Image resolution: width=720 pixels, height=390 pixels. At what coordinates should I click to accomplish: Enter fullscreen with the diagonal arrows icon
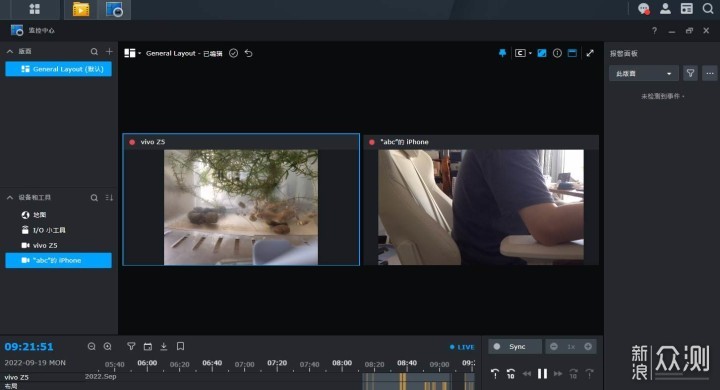590,53
